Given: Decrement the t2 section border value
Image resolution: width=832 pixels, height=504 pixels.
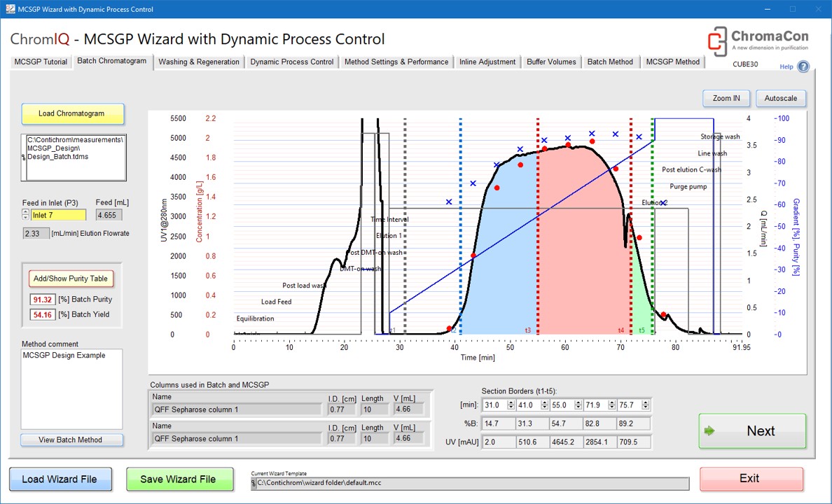Looking at the screenshot, I should 545,407.
